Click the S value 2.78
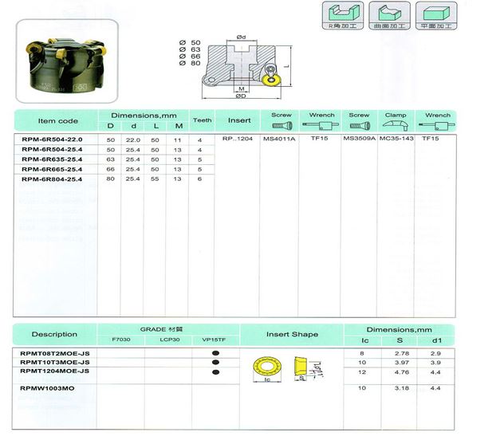504x440 pixels. (x=402, y=353)
